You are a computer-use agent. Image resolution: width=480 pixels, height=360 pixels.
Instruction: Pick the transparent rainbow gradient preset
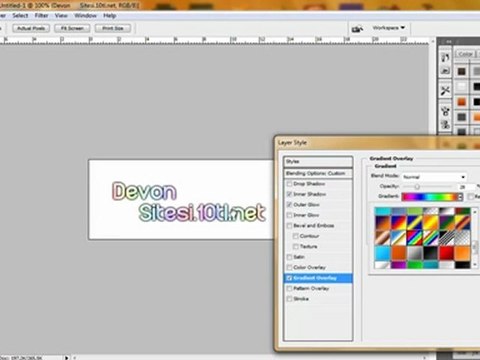point(430,239)
